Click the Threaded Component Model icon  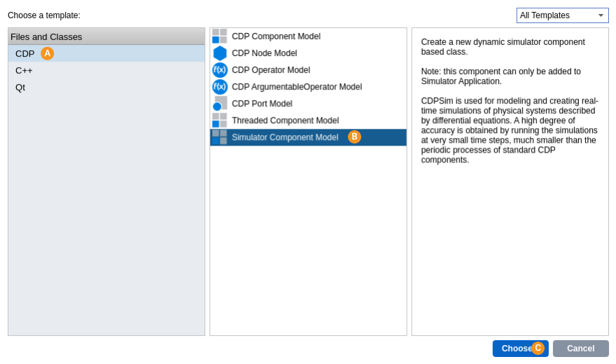220,120
